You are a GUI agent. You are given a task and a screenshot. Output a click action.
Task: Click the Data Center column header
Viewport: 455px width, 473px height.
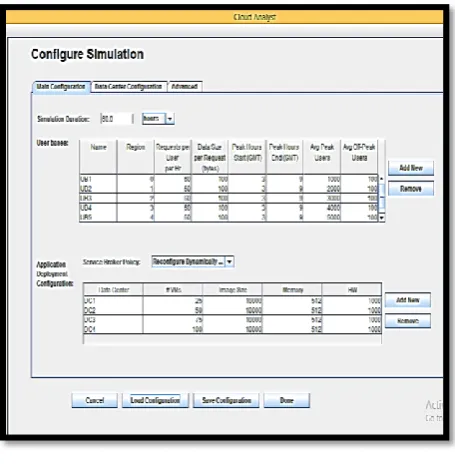click(x=113, y=290)
